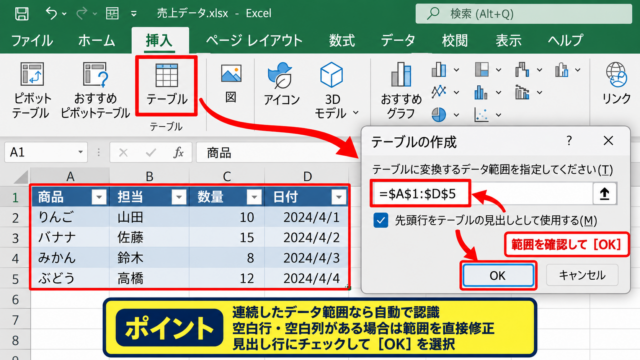Expand the pie chart dropdown arrow
The image size is (640, 360).
[x=456, y=115]
